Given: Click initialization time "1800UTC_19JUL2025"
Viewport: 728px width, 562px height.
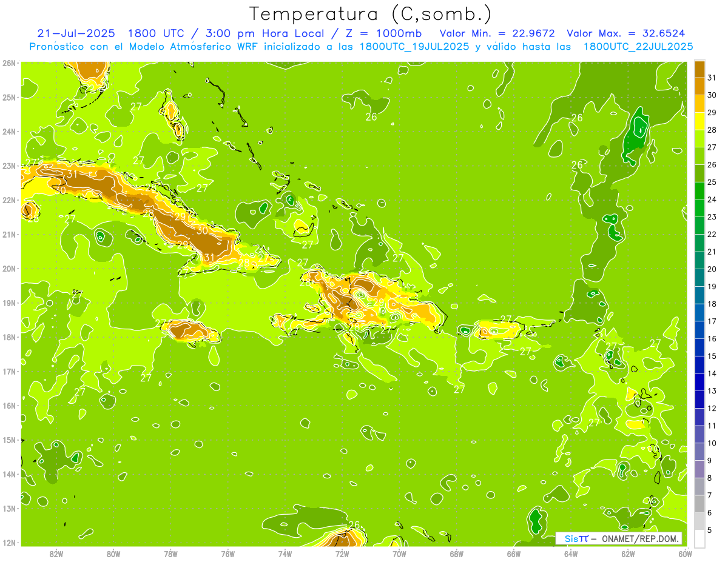Looking at the screenshot, I should tap(414, 47).
